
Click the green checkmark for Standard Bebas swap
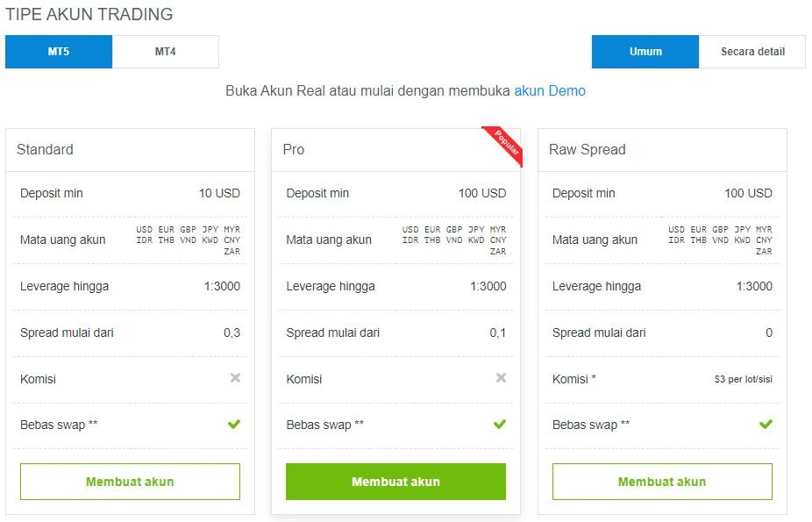click(x=234, y=424)
